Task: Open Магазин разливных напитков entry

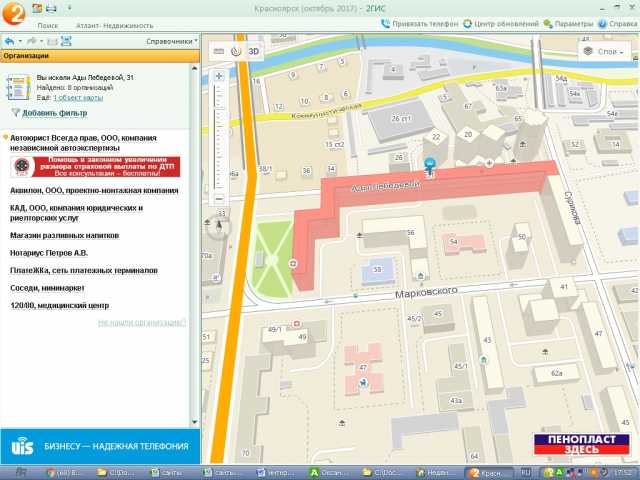Action: 64,236
